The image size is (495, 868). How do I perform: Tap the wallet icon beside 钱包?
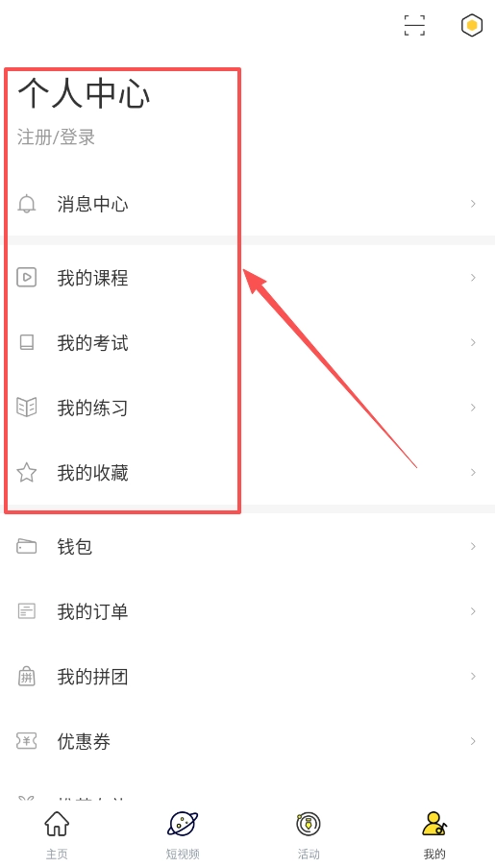pyautogui.click(x=27, y=546)
